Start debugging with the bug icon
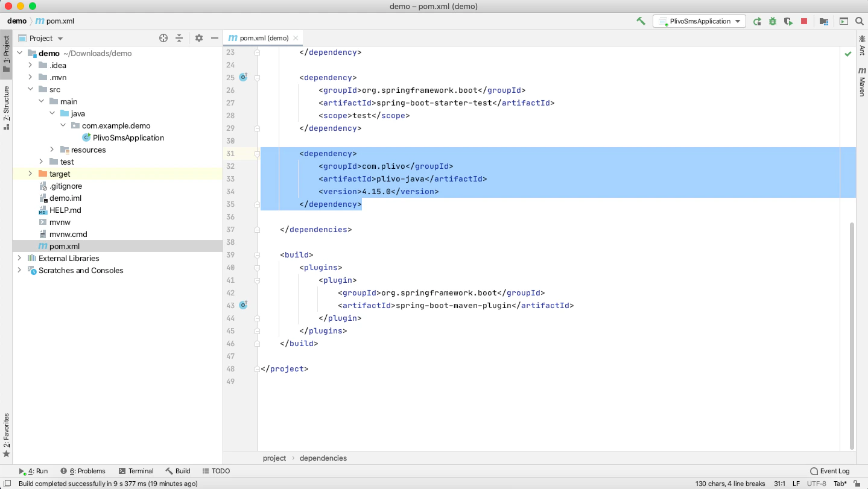Image resolution: width=868 pixels, height=489 pixels. pos(773,21)
